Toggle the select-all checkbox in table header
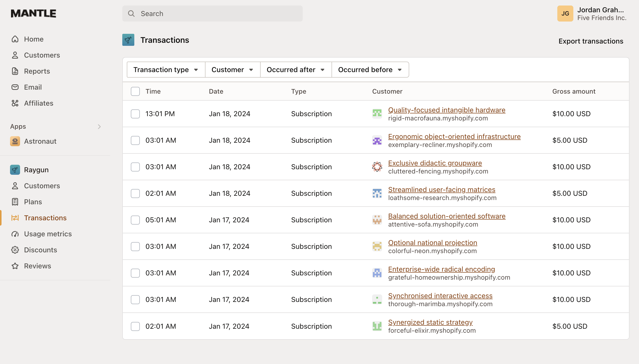 [x=135, y=91]
